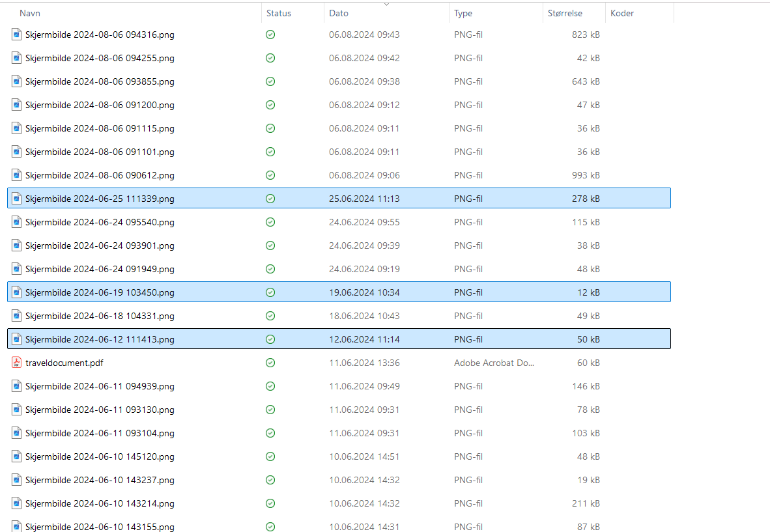Sort by the Status column header
This screenshot has width=770, height=532.
point(279,13)
